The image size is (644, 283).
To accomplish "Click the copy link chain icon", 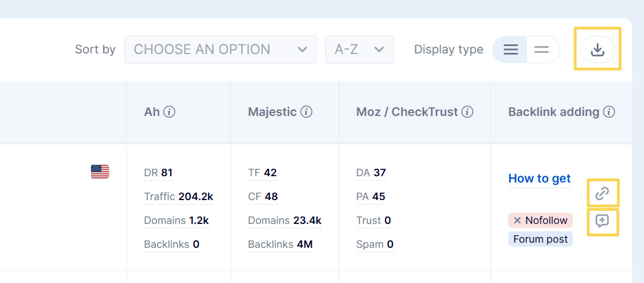I will [602, 194].
